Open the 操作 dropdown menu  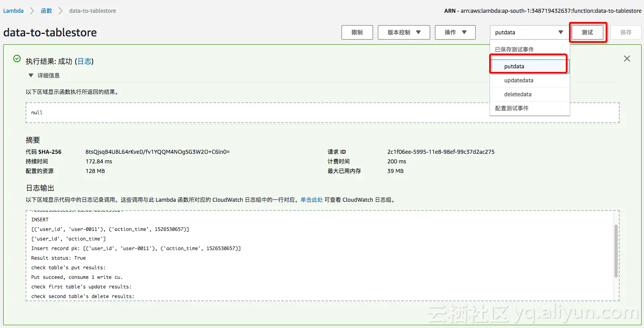click(455, 32)
